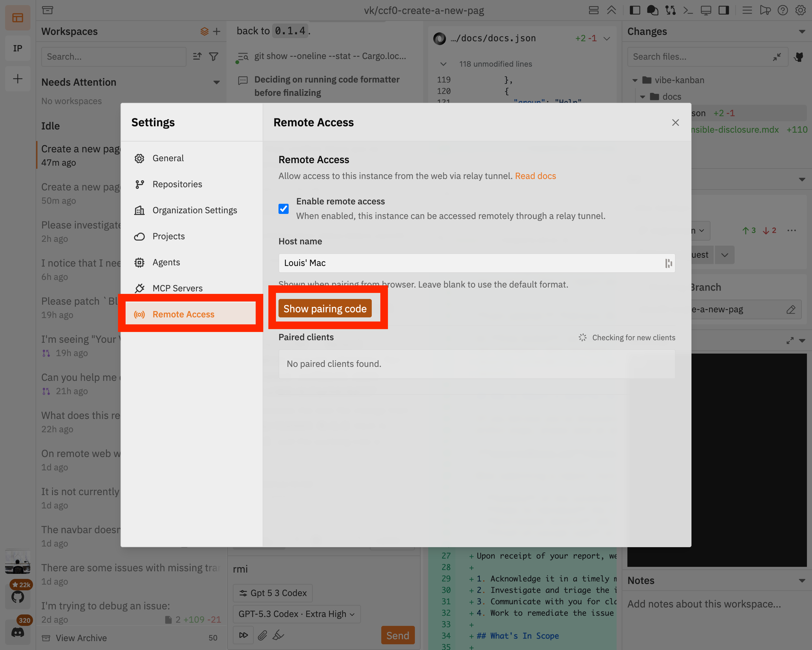Open the settings gear icon
This screenshot has height=650, width=812.
(800, 10)
